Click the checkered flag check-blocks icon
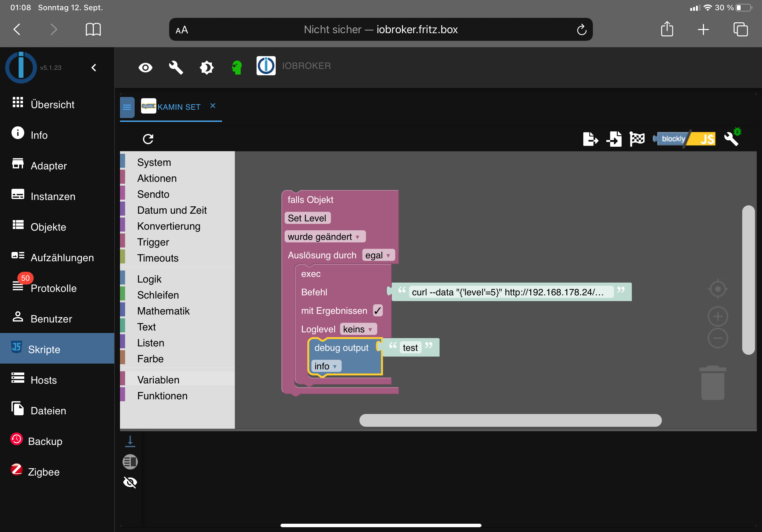 point(637,139)
